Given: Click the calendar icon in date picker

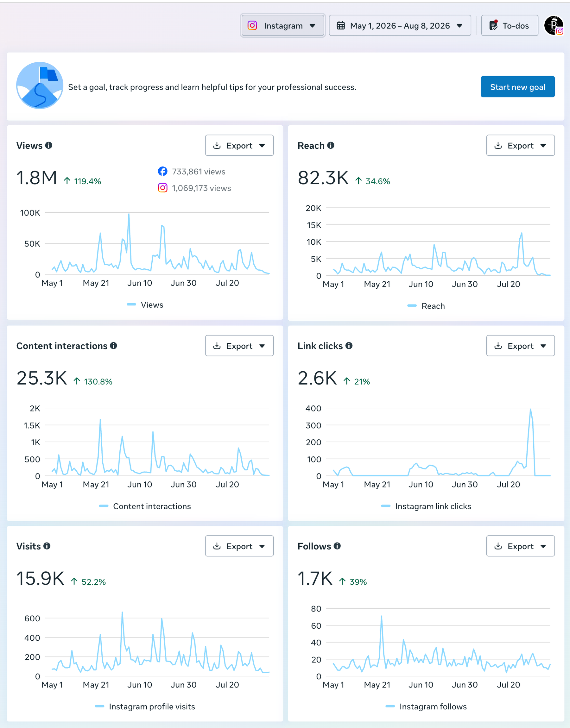Looking at the screenshot, I should coord(340,25).
